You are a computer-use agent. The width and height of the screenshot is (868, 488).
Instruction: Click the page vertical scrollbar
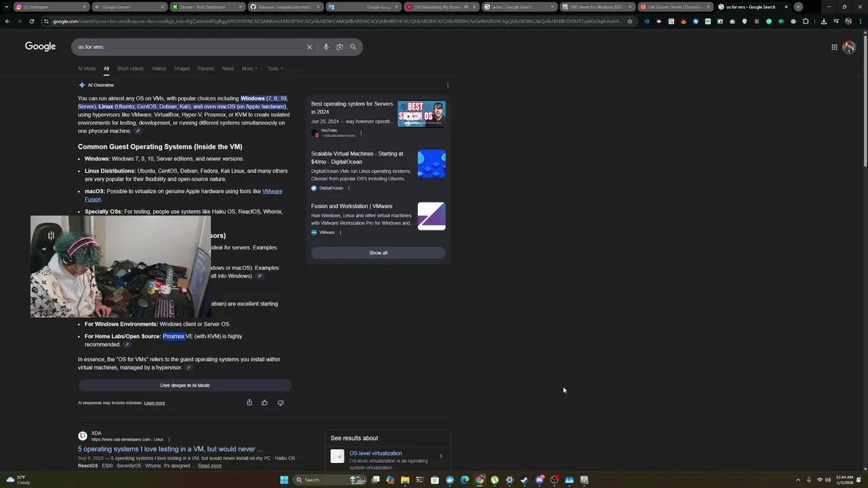pyautogui.click(x=865, y=102)
